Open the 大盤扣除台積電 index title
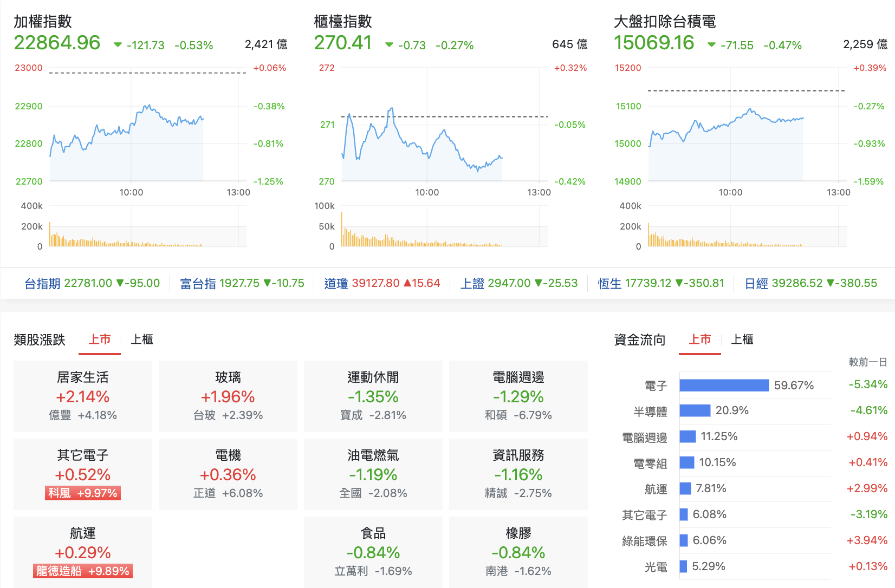 (665, 22)
